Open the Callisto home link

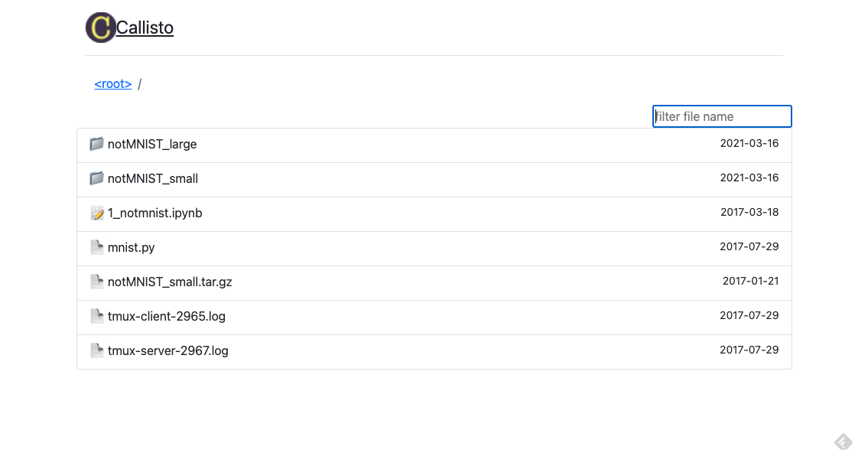(x=145, y=28)
